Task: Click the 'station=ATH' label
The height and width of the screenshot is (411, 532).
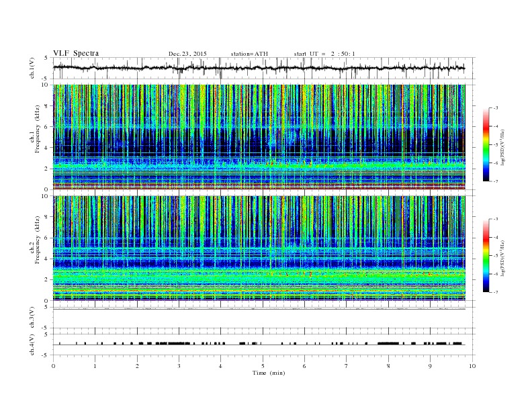Action: coord(249,54)
